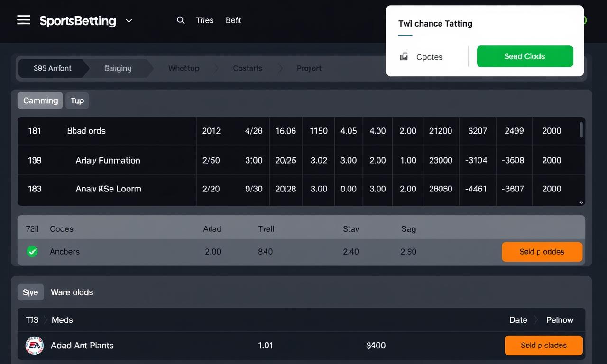Viewport: 607px width, 364px height.
Task: Click the green checkmark beside Ancbers
Action: coord(32,252)
